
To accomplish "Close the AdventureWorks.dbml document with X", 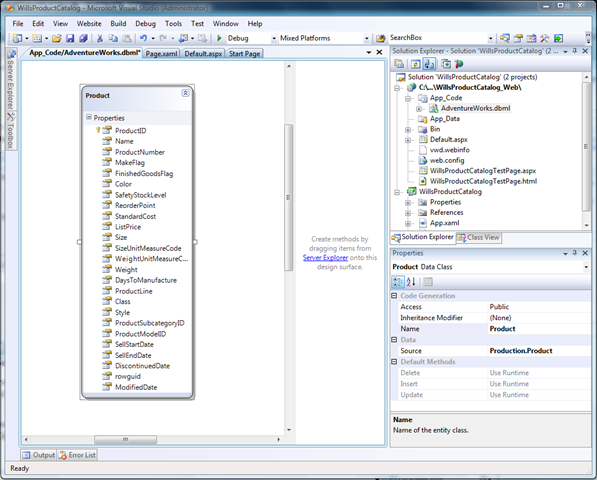I will (379, 53).
